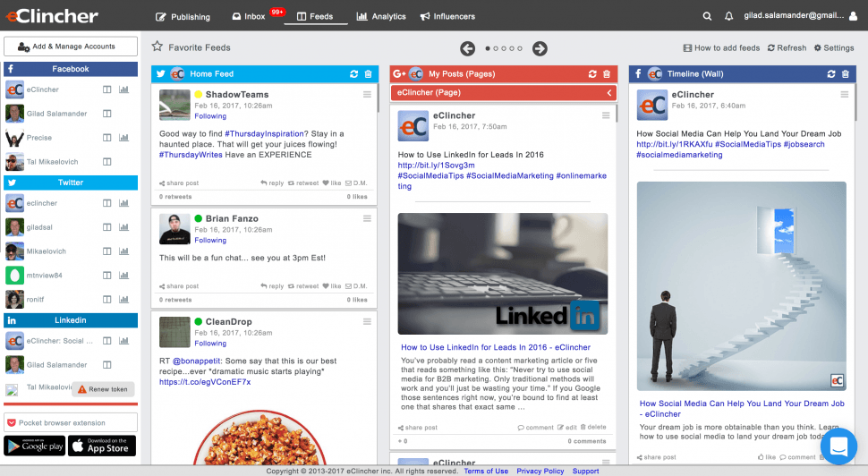Open analytics chart for Precise account
Screen dimensions: 868x476
[x=124, y=138]
